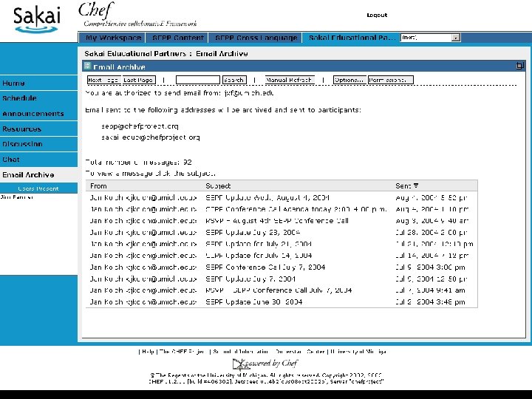Switch to SEPP Content tab
The width and height of the screenshot is (532, 399).
(x=178, y=38)
